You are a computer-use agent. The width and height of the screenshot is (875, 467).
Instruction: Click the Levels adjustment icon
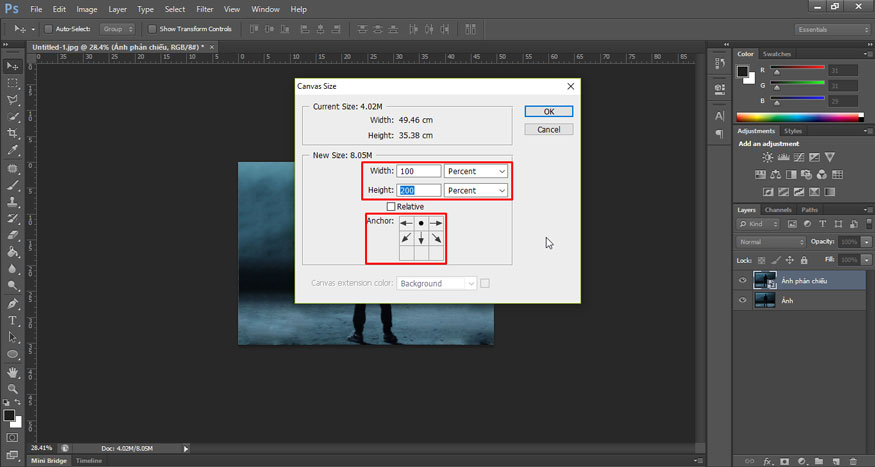[x=783, y=157]
